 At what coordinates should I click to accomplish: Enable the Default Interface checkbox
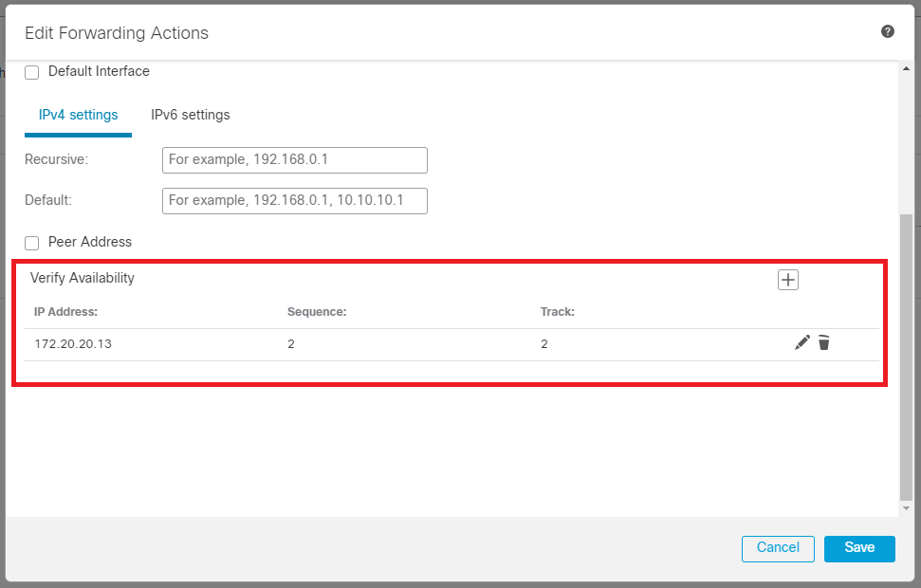(32, 72)
